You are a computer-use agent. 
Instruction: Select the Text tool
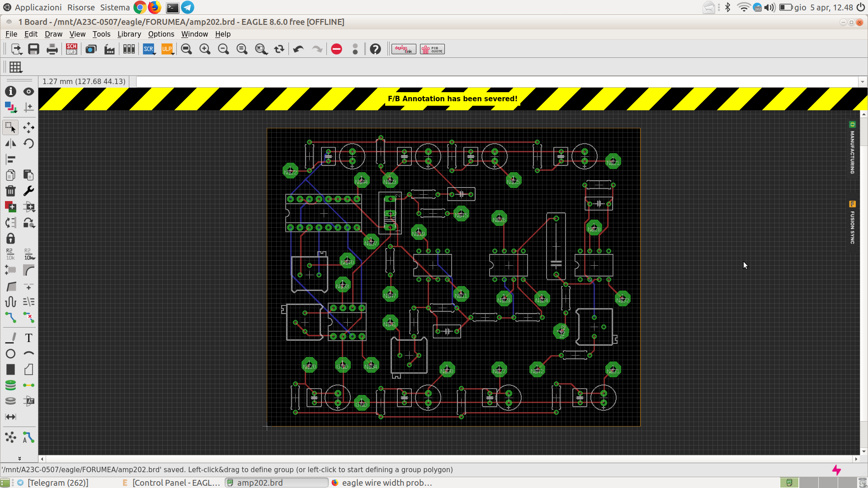(x=28, y=338)
